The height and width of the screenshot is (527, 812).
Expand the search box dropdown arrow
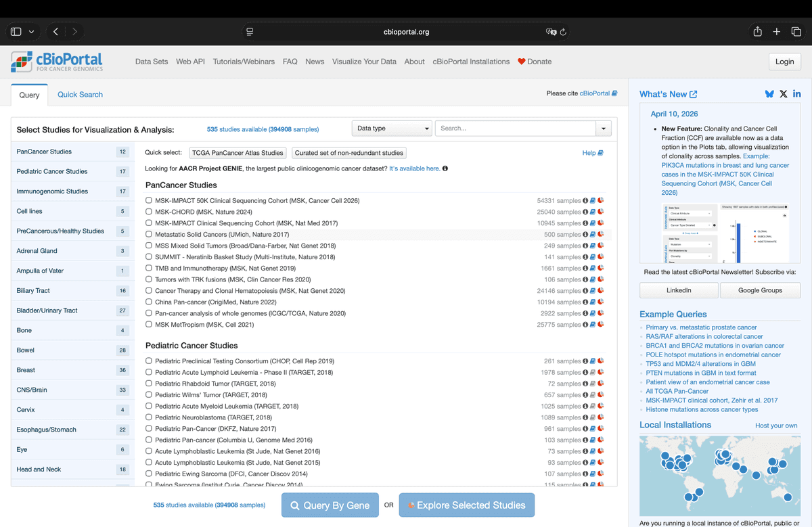point(604,128)
